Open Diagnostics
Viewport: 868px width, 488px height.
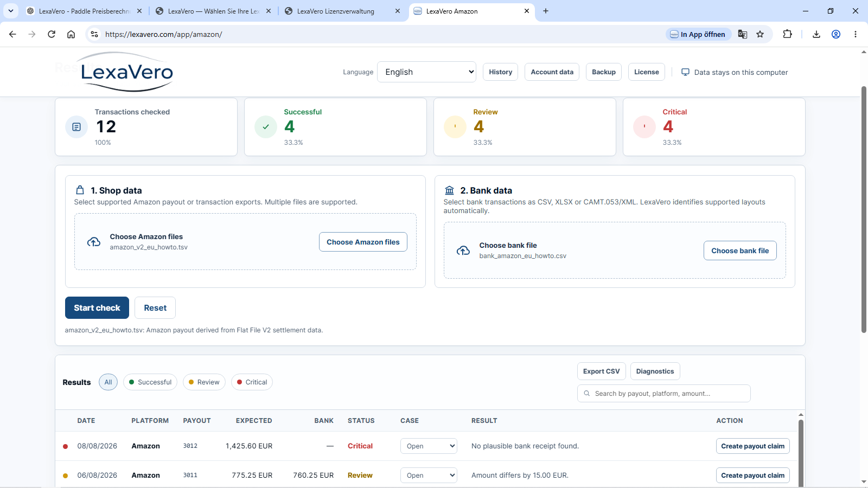[x=655, y=371]
